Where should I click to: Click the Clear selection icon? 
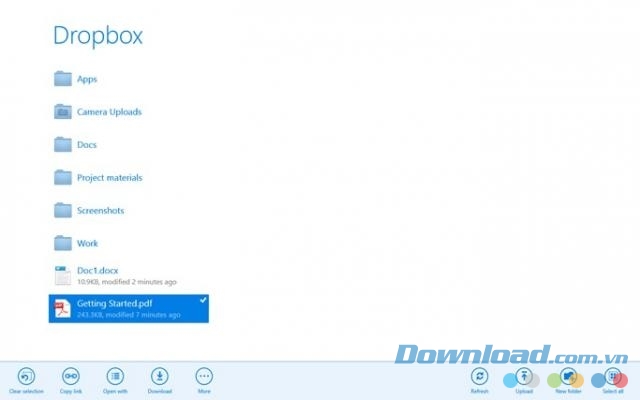tap(26, 376)
